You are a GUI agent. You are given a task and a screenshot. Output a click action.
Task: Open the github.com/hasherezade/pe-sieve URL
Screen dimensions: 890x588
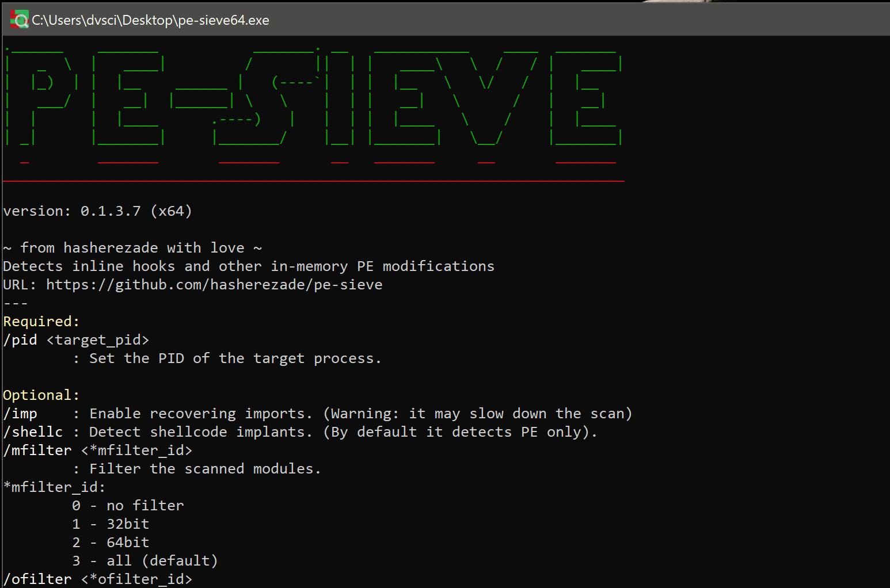214,285
